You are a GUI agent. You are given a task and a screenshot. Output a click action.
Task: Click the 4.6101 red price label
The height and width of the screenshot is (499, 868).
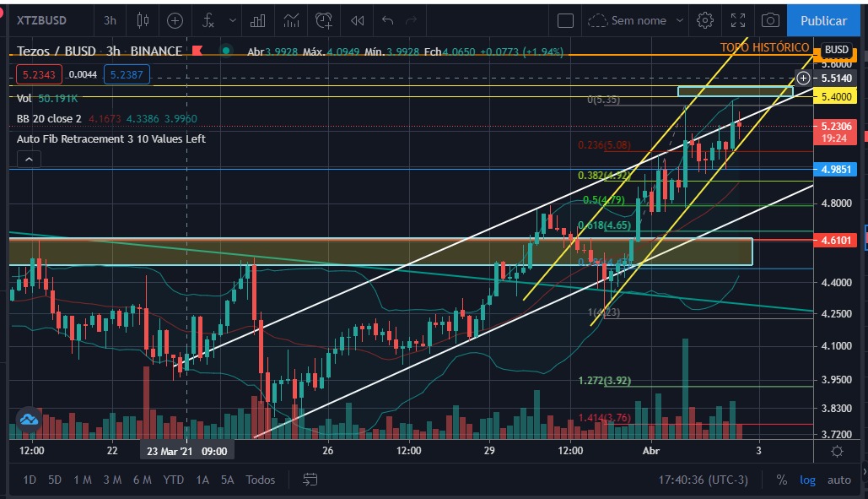pyautogui.click(x=835, y=240)
